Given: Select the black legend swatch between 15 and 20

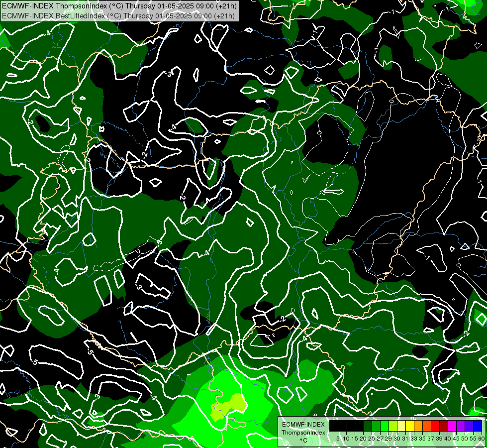Looking at the screenshot, I should [x=359, y=426].
